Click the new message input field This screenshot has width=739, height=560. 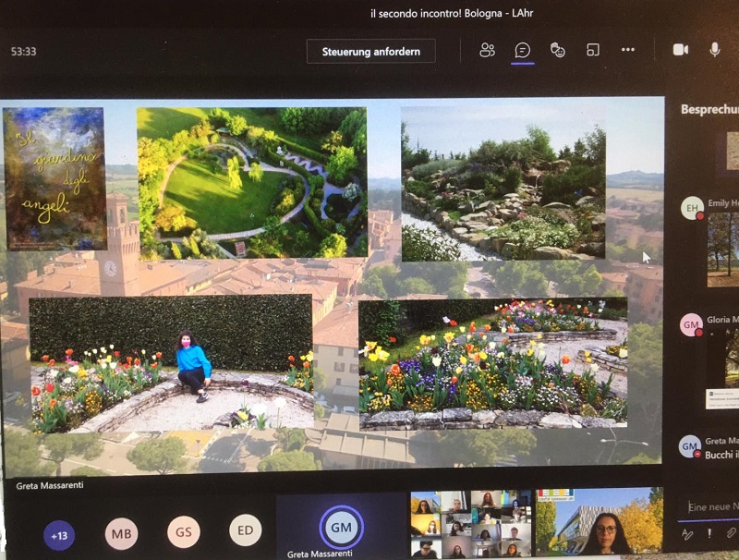[x=711, y=506]
